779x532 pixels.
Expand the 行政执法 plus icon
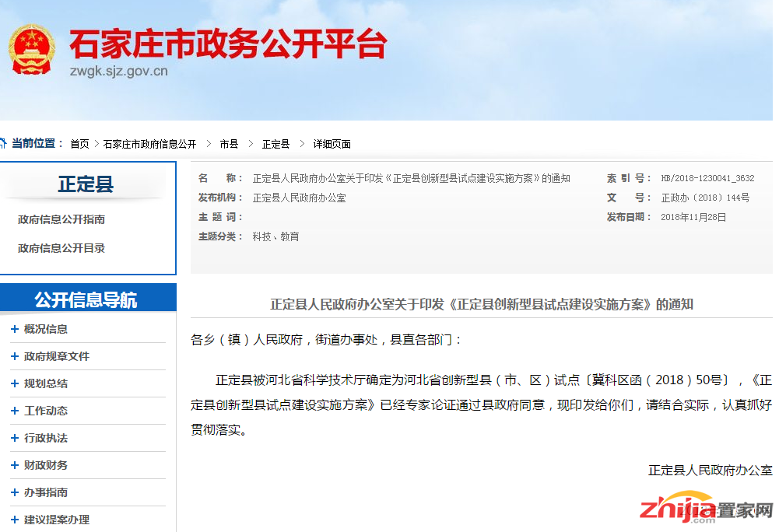(x=15, y=438)
